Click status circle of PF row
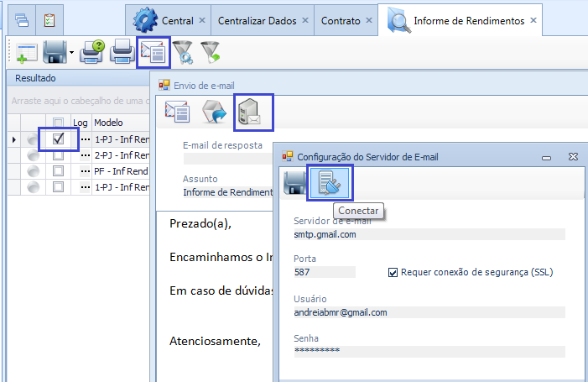 [34, 171]
